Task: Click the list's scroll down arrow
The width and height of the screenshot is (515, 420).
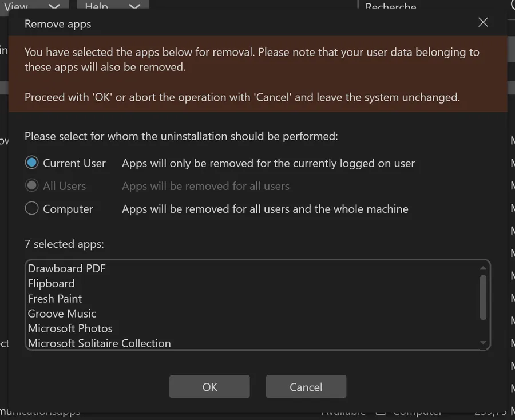Action: click(x=484, y=343)
